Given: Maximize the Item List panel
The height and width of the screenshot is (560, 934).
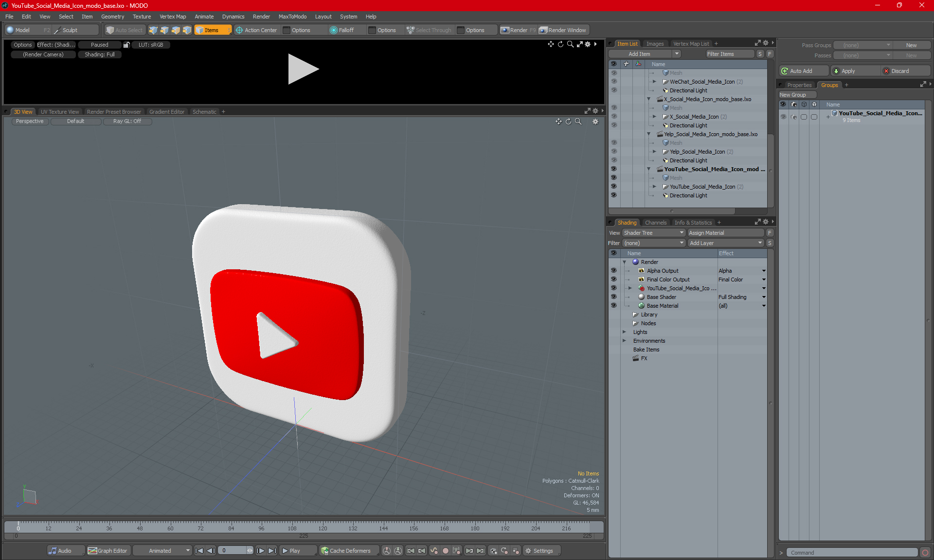Looking at the screenshot, I should tap(757, 43).
